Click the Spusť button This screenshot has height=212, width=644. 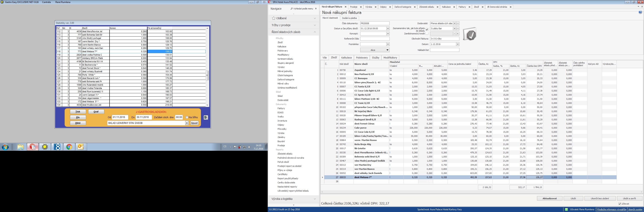click(194, 123)
